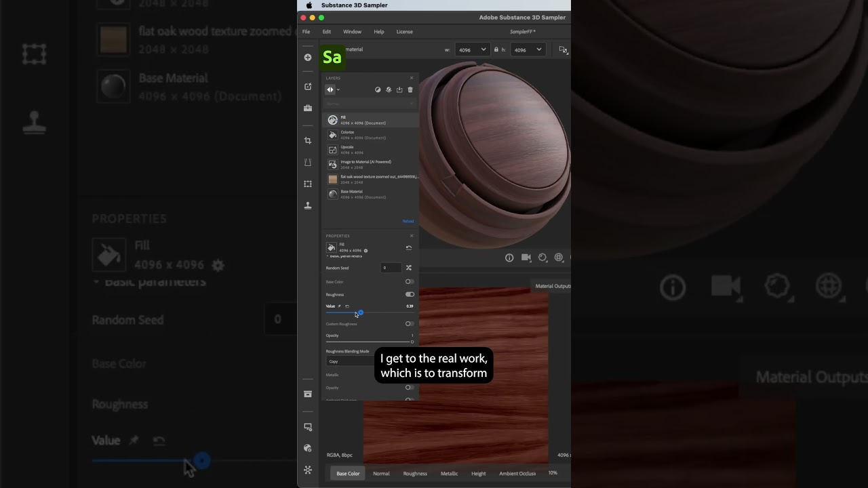Click the export layer icon in Layers
868x488 pixels.
tap(399, 89)
